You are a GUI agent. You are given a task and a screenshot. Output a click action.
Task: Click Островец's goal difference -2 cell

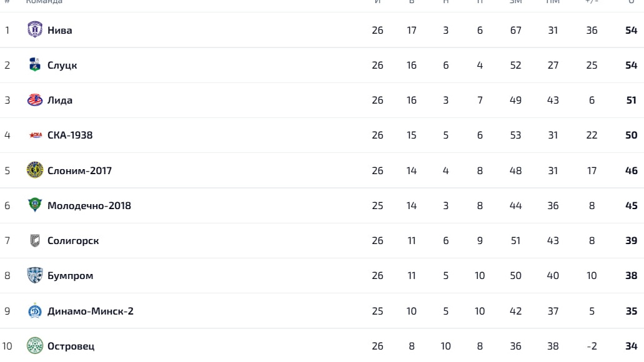point(592,346)
